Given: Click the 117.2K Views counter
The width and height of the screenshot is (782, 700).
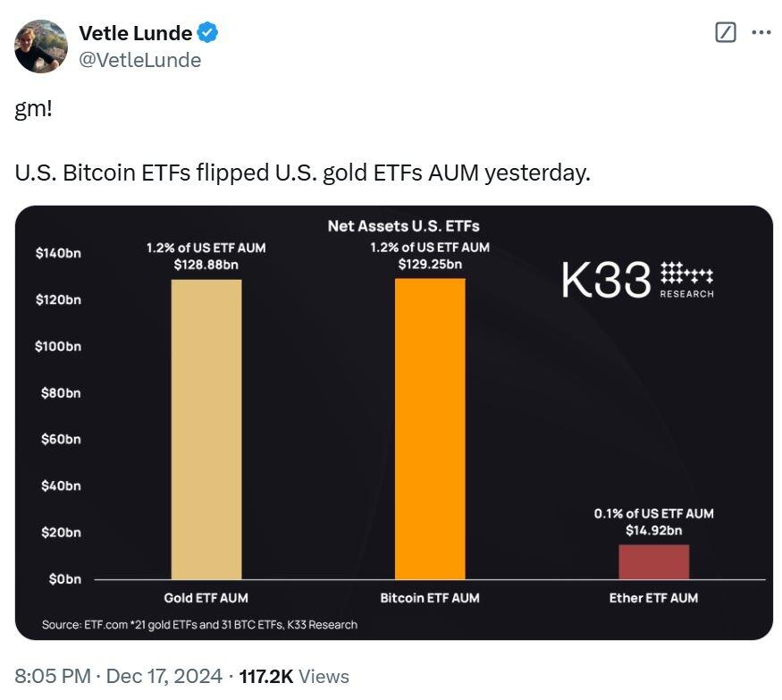Looking at the screenshot, I should click(292, 677).
